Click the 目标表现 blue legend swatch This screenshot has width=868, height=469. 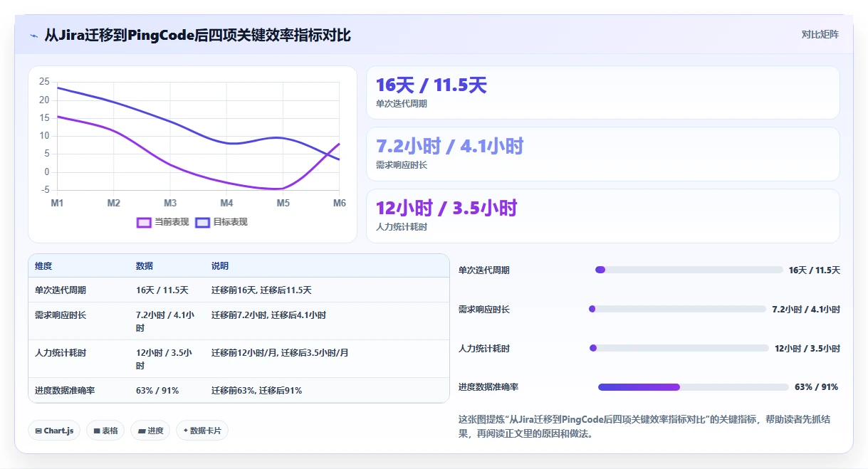click(x=202, y=222)
